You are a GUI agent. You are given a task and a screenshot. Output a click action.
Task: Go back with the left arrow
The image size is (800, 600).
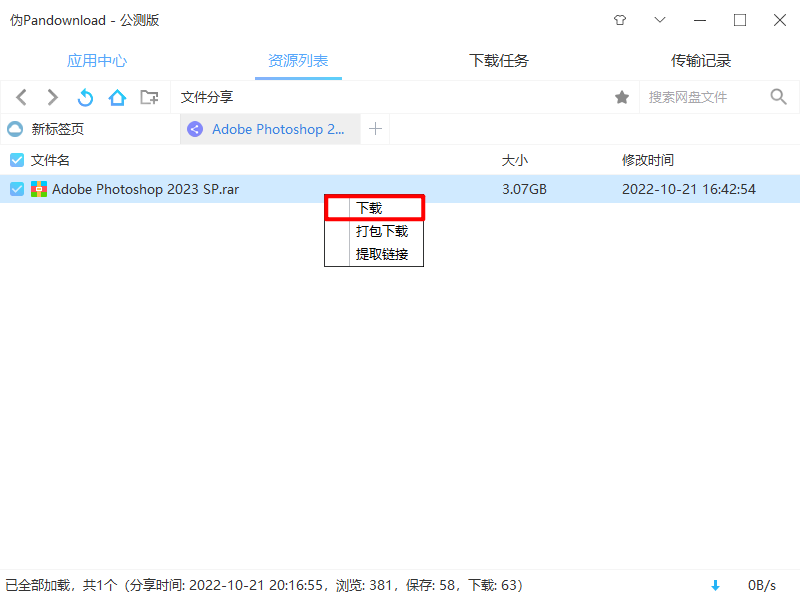pos(21,97)
